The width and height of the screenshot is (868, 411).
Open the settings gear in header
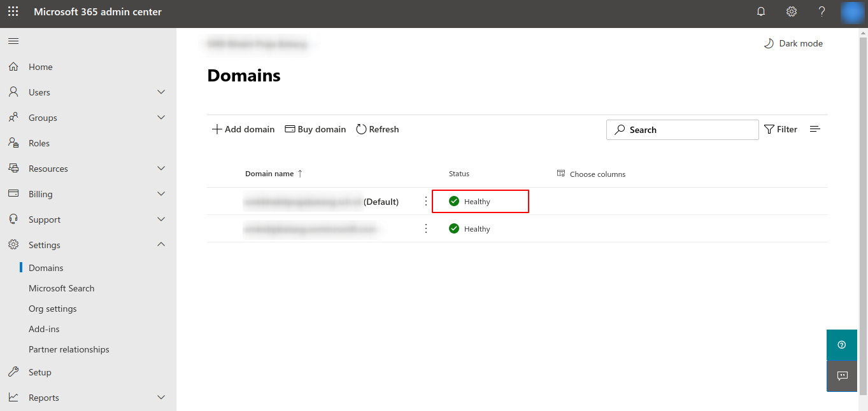tap(792, 11)
